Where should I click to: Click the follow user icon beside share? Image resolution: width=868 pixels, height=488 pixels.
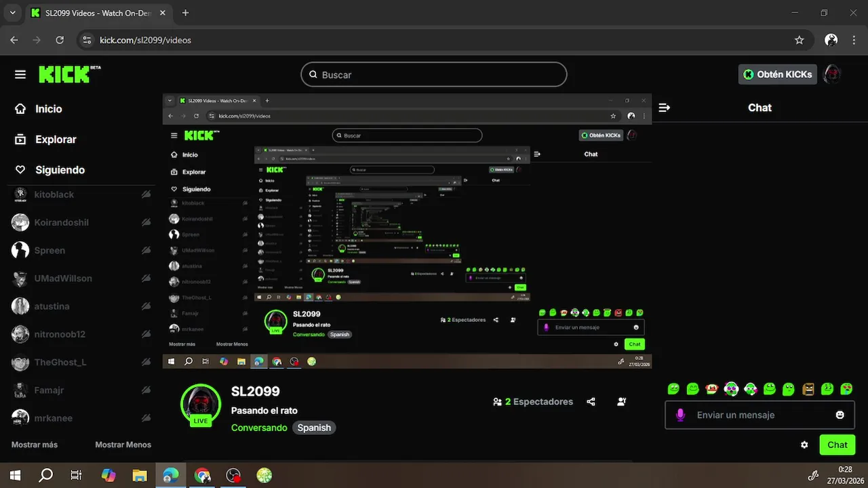click(x=622, y=401)
